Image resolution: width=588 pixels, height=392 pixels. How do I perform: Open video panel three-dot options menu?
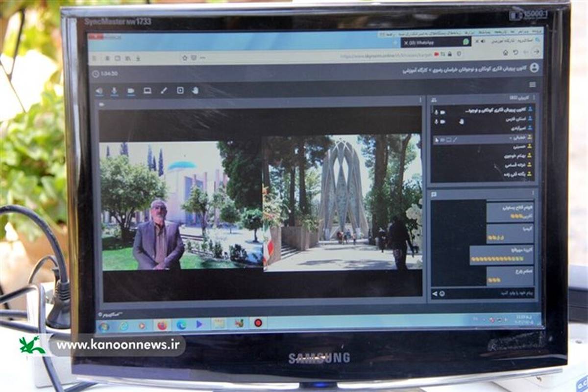tap(420, 100)
